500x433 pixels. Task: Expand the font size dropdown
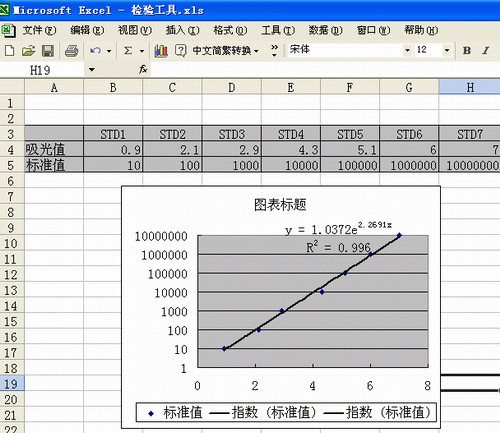(x=447, y=50)
